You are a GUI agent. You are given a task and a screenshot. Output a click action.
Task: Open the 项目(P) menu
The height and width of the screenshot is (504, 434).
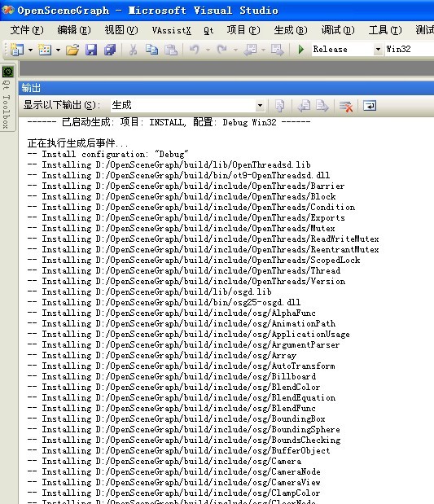pyautogui.click(x=243, y=30)
